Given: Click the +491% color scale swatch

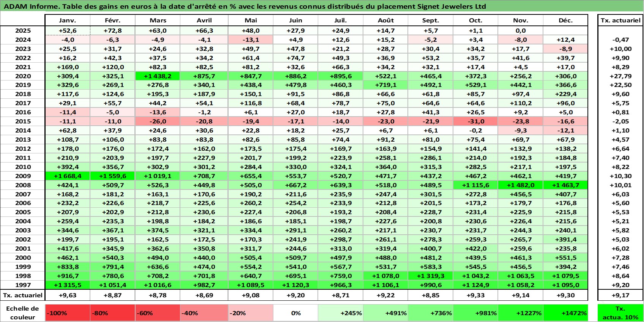Looking at the screenshot, I should [386, 313].
